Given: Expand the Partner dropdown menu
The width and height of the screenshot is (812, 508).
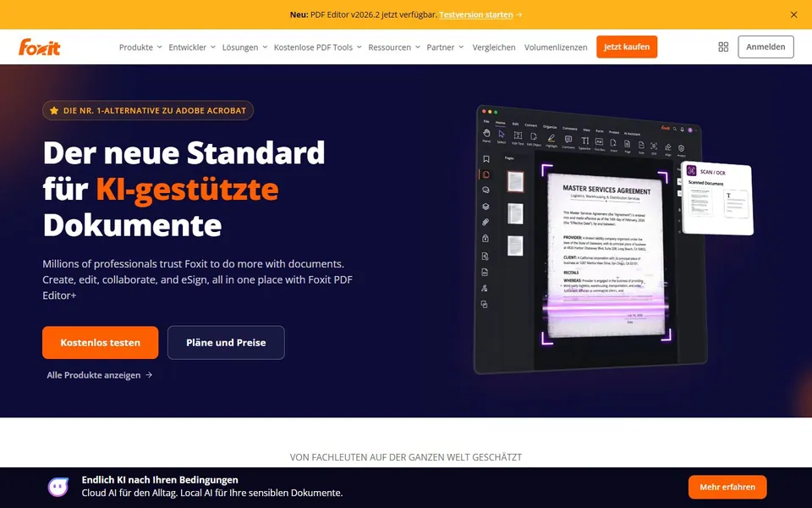Looking at the screenshot, I should pyautogui.click(x=445, y=47).
